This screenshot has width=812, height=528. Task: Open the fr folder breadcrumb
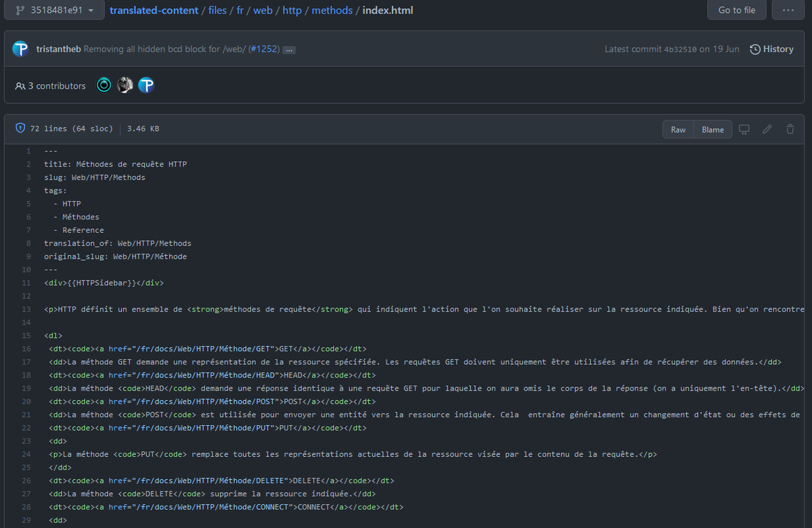(240, 10)
